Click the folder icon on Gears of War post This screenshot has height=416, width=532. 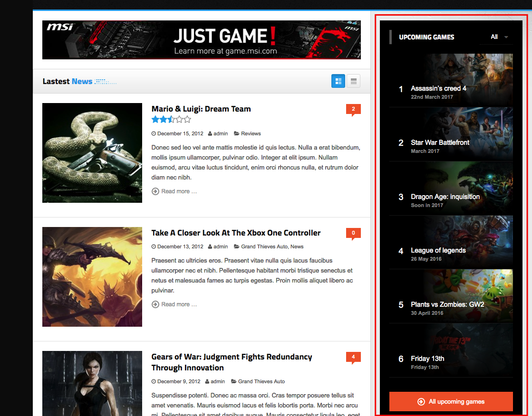click(x=234, y=381)
